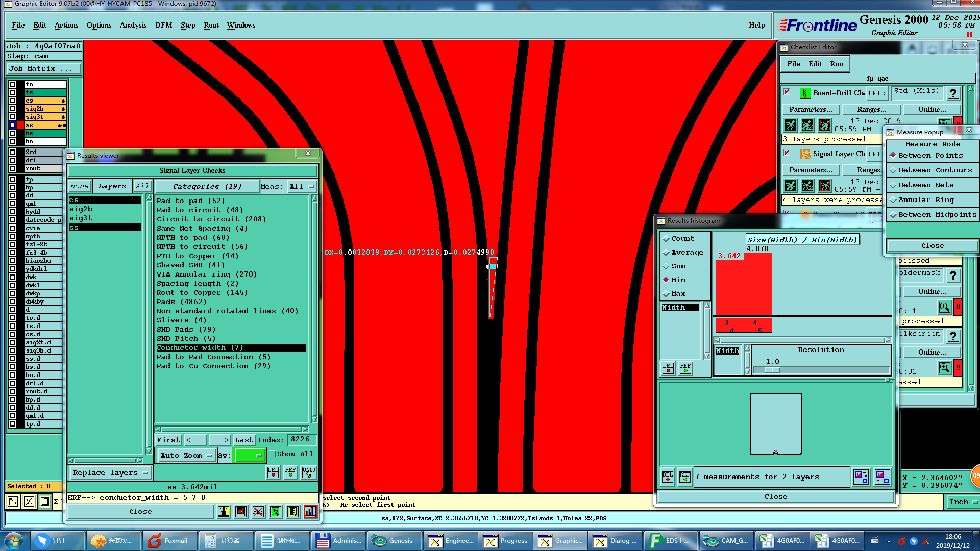Select 'Spacing length (2)' category
Screen dimensions: 980x551
197,283
